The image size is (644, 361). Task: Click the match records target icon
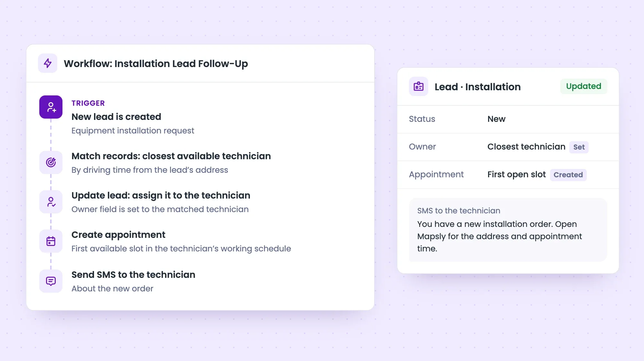click(x=51, y=162)
